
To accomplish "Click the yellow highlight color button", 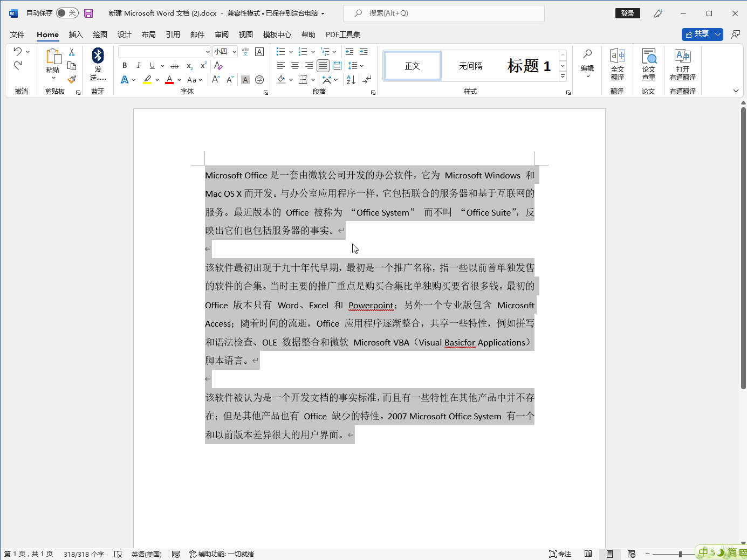I will tap(147, 80).
